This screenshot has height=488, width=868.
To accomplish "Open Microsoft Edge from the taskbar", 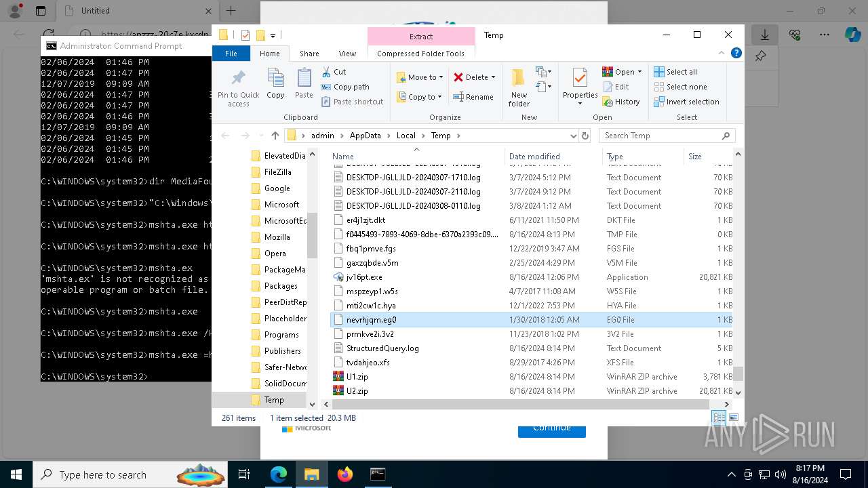I will pyautogui.click(x=279, y=474).
